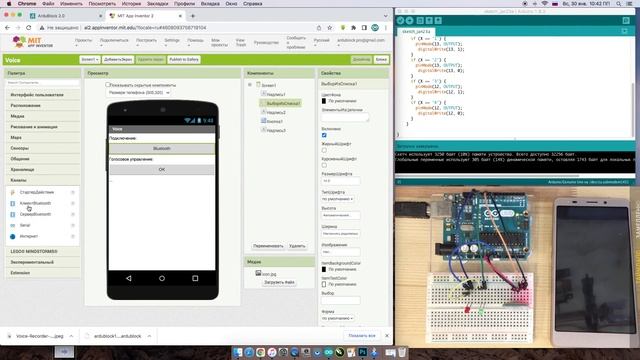Click the Arduino IDE Save sketch icon

[438, 20]
